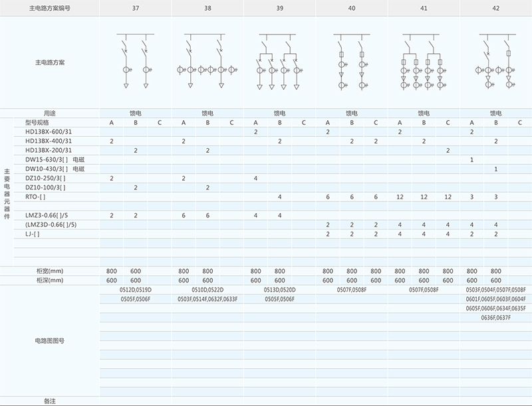Select the 电路图图号 section label
Image resolution: width=532 pixels, height=406 pixels.
[50, 340]
